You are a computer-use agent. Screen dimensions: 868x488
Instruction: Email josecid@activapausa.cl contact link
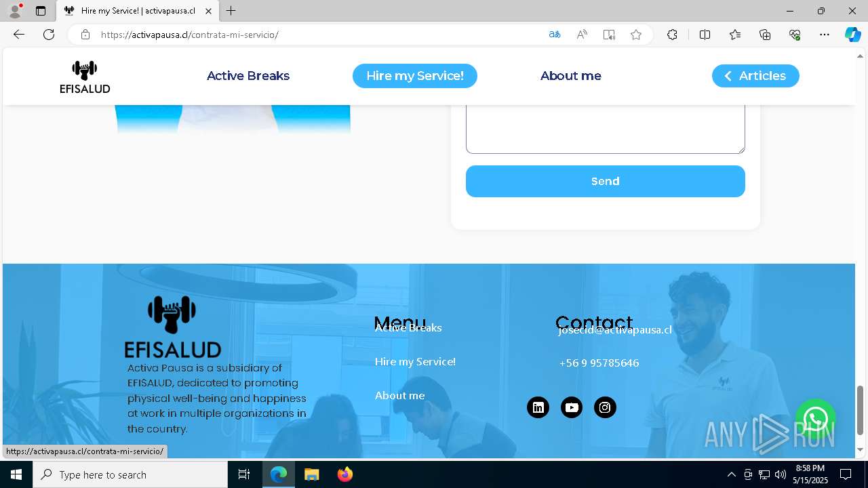(x=615, y=330)
